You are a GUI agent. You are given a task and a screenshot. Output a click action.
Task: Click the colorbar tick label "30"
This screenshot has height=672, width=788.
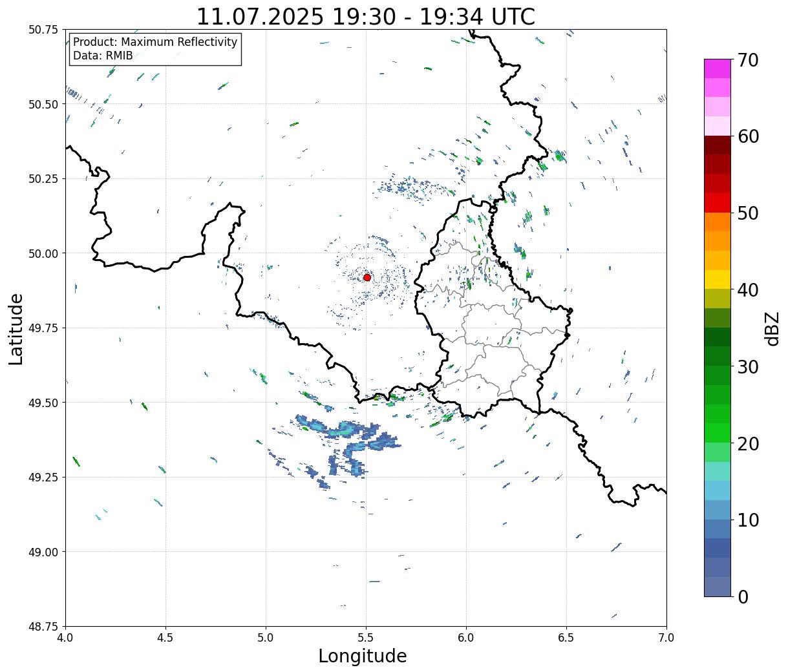click(x=748, y=366)
